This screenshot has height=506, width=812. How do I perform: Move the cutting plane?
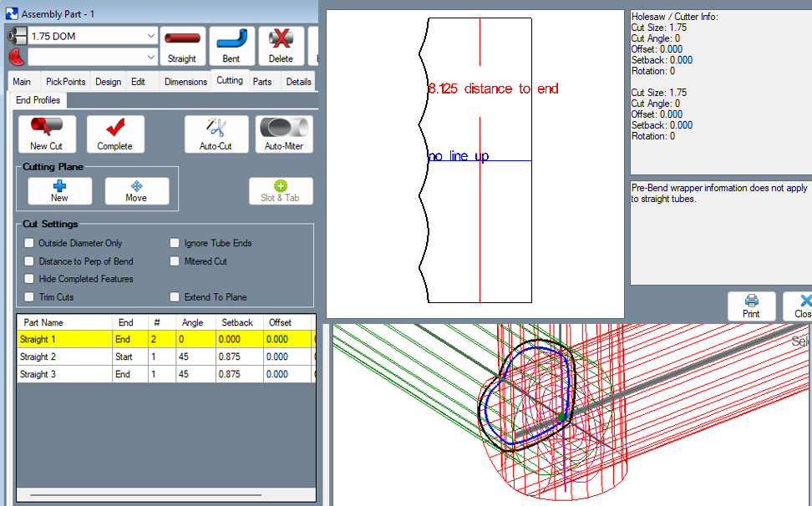(137, 191)
